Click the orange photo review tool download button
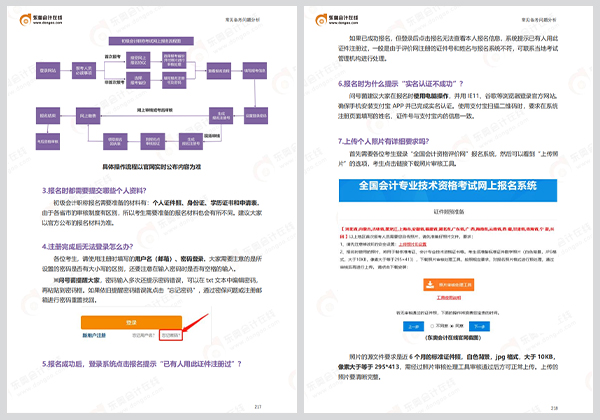 448,285
